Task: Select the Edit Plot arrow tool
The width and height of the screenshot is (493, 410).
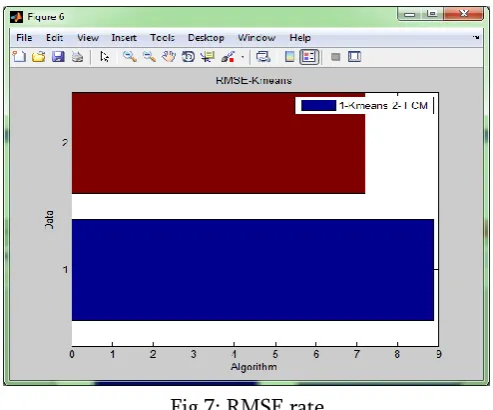Action: (x=105, y=57)
